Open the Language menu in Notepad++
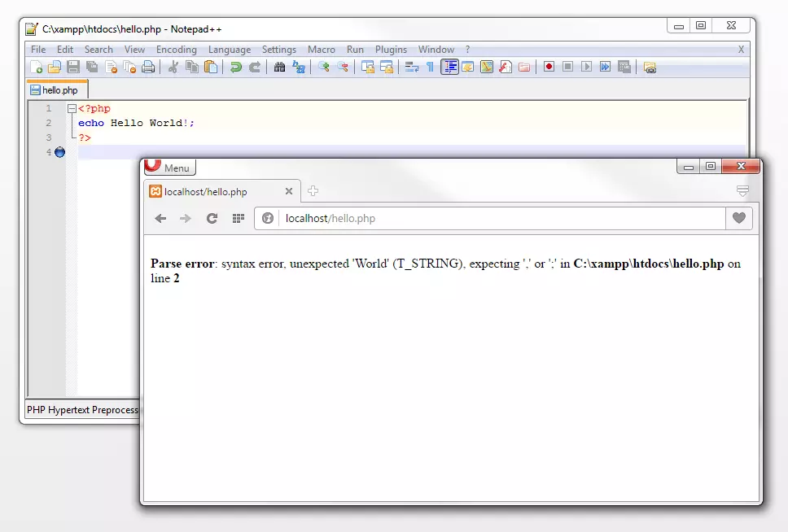 pos(229,49)
